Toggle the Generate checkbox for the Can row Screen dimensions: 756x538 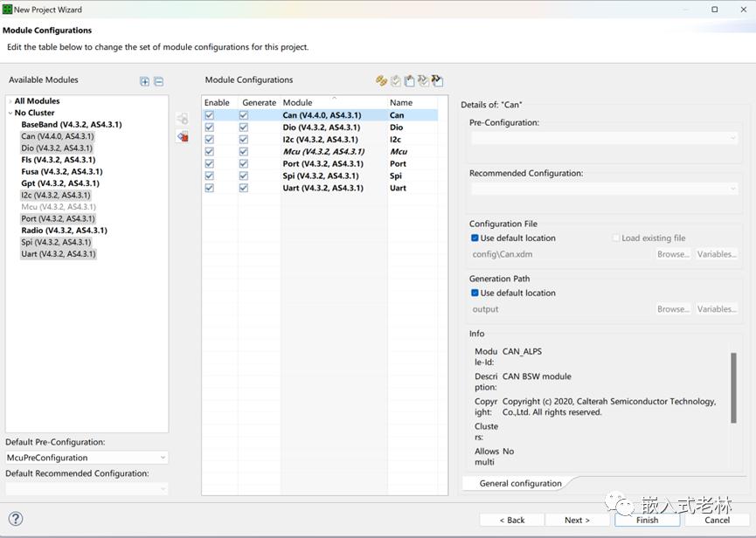coord(244,115)
